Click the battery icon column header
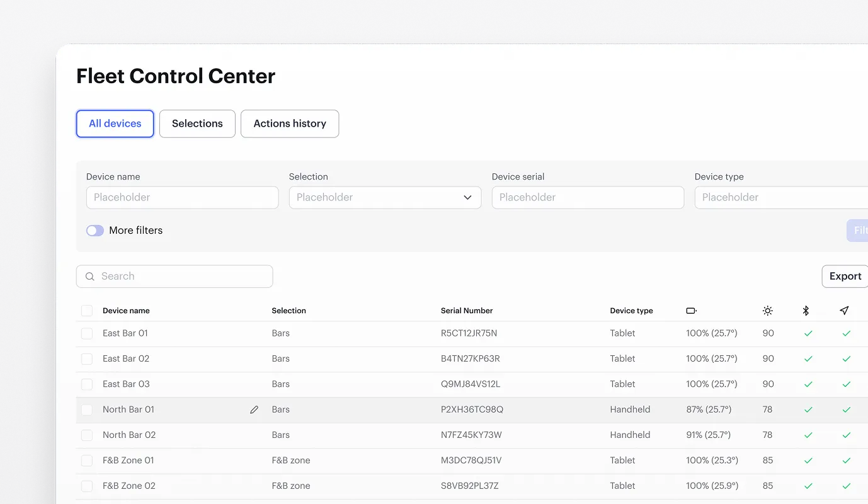Screen dimensions: 868x504 [x=691, y=310]
